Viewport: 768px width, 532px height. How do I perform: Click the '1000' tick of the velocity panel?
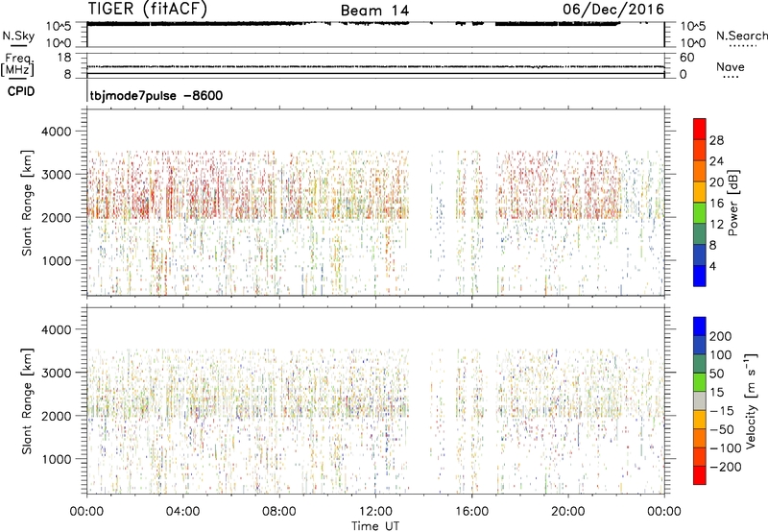pos(57,459)
